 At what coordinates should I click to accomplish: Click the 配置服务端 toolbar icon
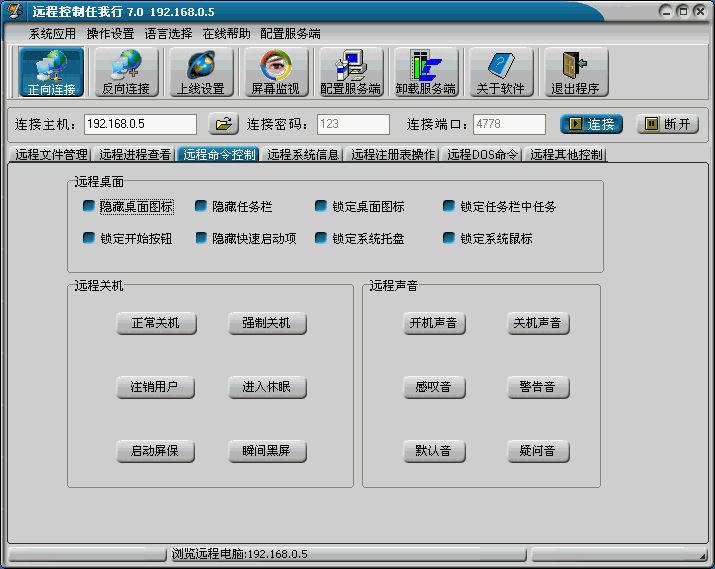click(x=350, y=71)
